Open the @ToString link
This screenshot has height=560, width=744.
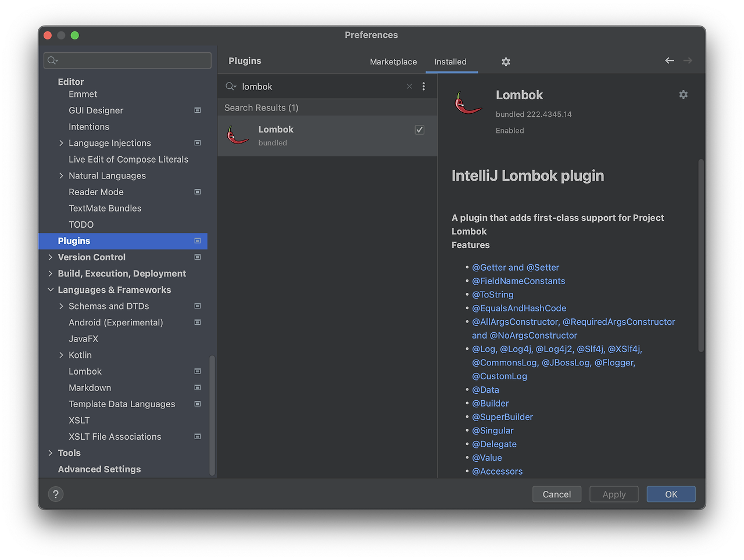(x=493, y=295)
